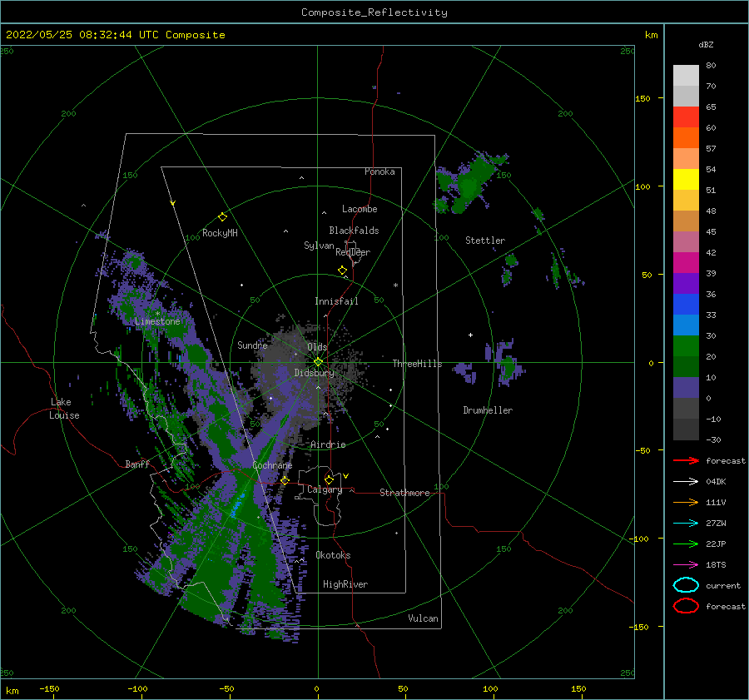Click the yellow V marker northwest of RockyMH
This screenshot has height=700, width=749.
[x=173, y=203]
